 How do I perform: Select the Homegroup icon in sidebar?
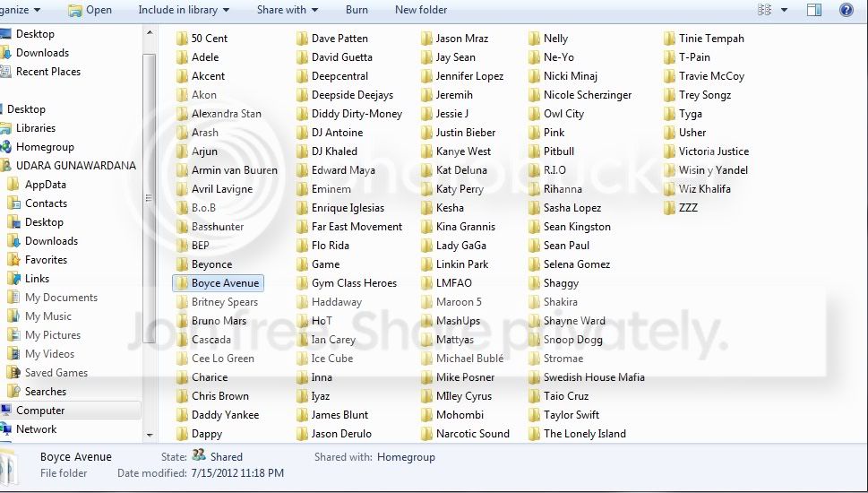point(5,147)
